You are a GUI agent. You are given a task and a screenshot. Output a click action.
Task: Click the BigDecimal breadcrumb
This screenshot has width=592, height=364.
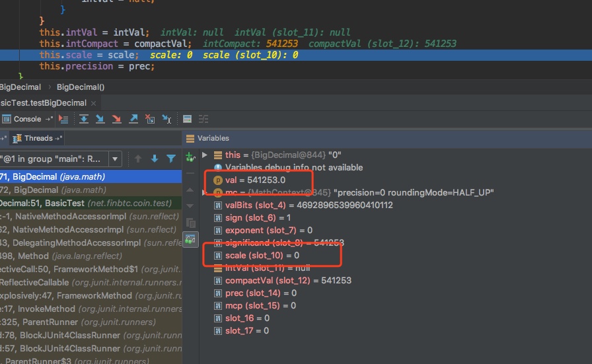(x=20, y=87)
